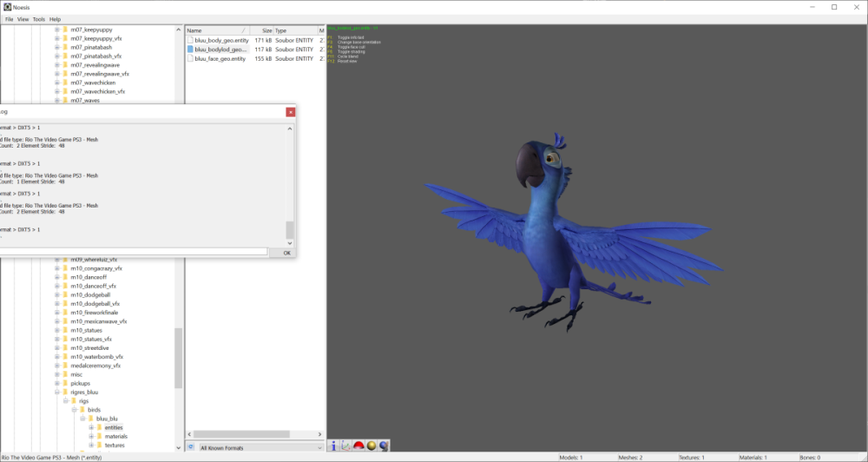Click folder icon of m10_fireworkfinale
The height and width of the screenshot is (462, 868).
coord(65,313)
